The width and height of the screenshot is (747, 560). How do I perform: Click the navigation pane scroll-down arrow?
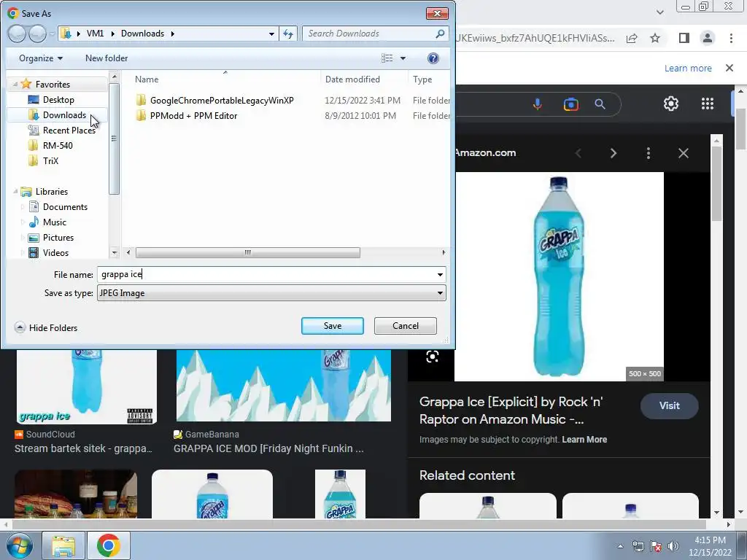point(114,253)
